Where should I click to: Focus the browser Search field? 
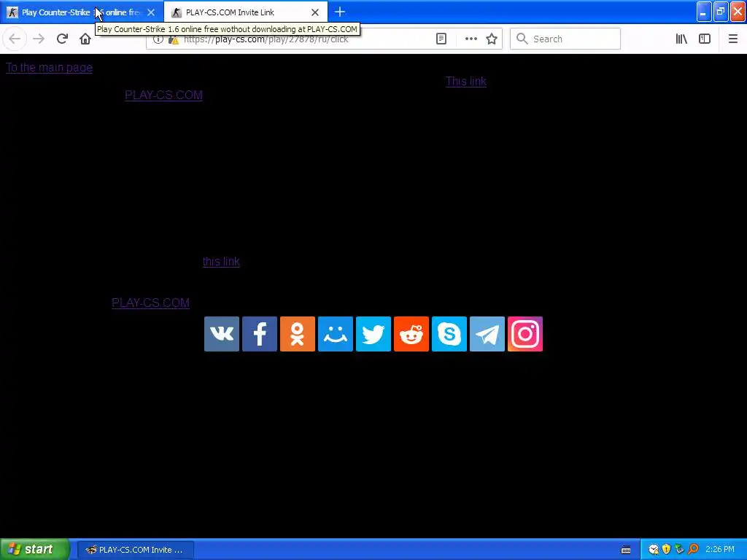pos(565,39)
